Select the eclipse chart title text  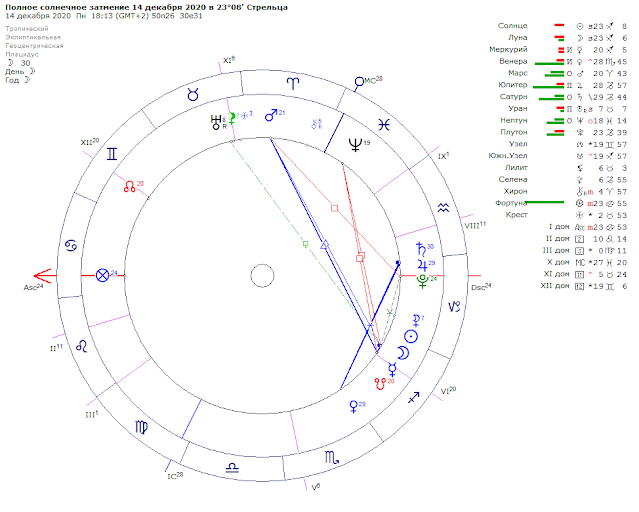pyautogui.click(x=146, y=7)
